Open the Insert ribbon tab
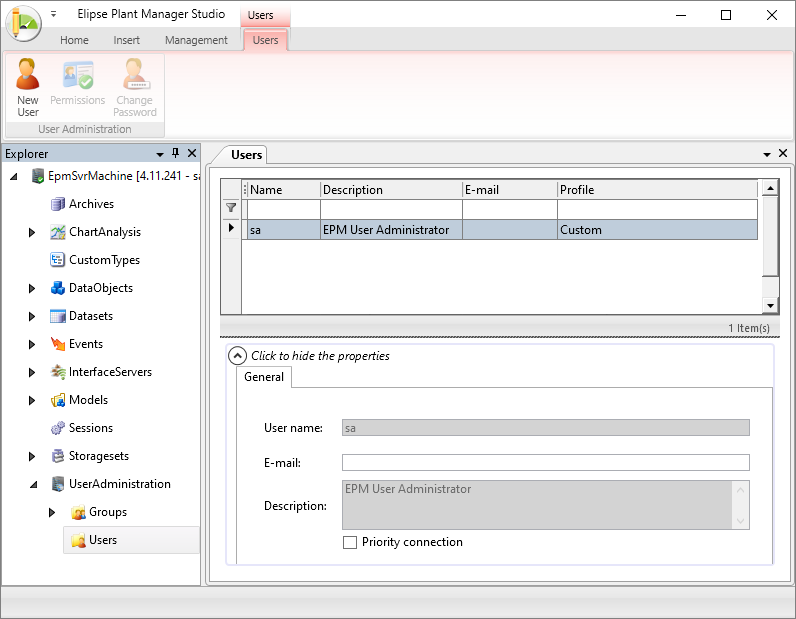Screen dimensions: 796x619 126,40
